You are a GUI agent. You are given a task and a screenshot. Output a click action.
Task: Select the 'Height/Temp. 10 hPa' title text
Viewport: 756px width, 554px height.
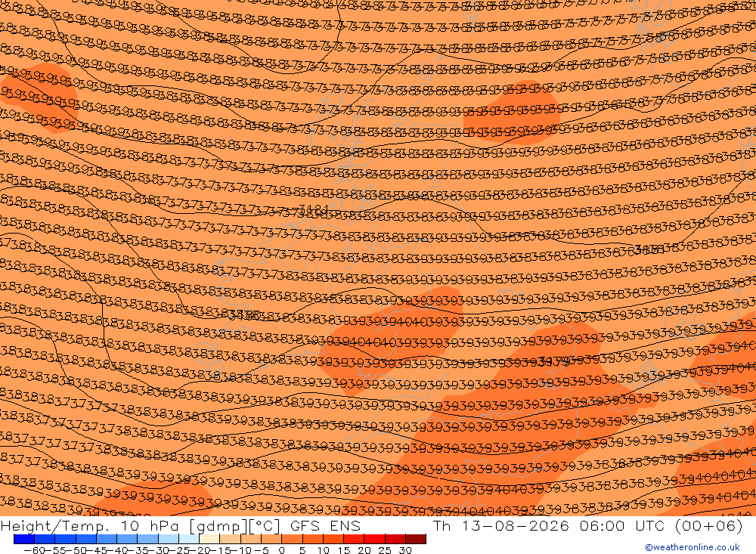90,525
